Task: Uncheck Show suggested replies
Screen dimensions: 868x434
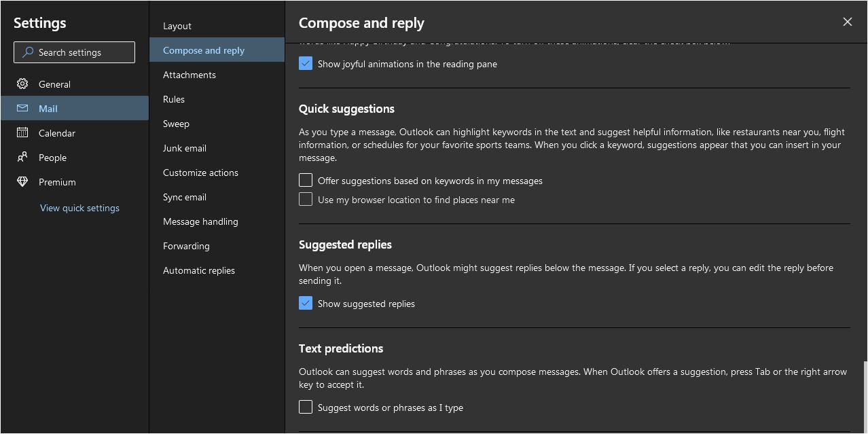Action: pyautogui.click(x=306, y=304)
